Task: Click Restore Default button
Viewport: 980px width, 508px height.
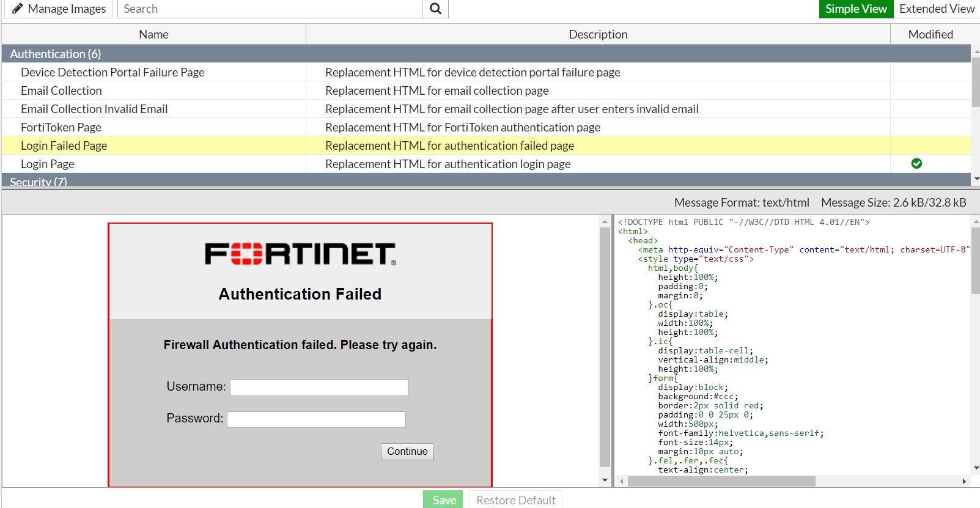Action: [516, 499]
